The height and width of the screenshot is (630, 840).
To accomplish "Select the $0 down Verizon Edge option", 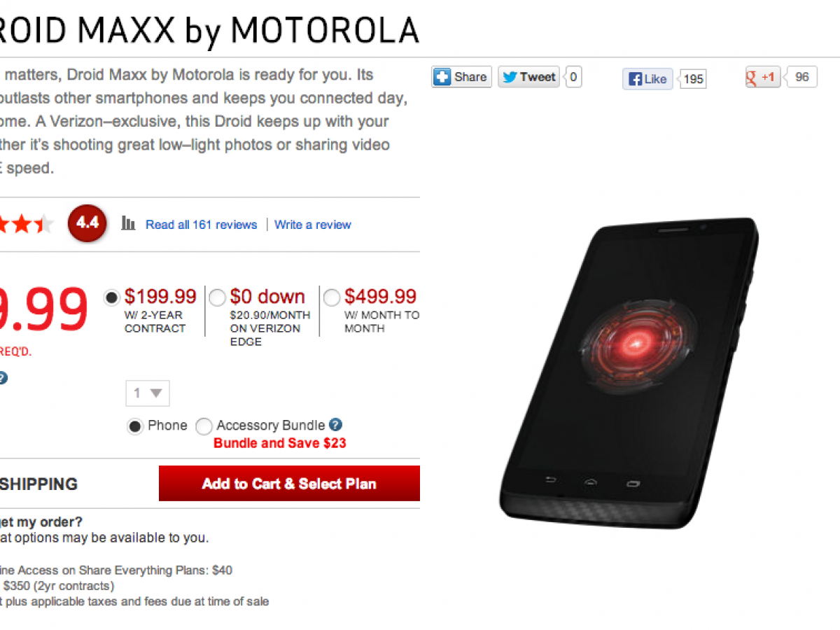I will click(x=218, y=297).
